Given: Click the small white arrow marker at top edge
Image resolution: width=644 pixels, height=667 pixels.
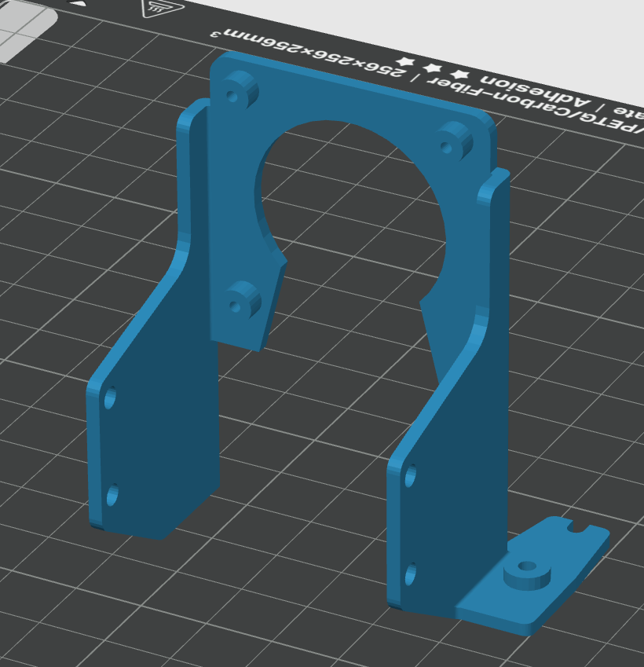Looking at the screenshot, I should tap(77, 4).
